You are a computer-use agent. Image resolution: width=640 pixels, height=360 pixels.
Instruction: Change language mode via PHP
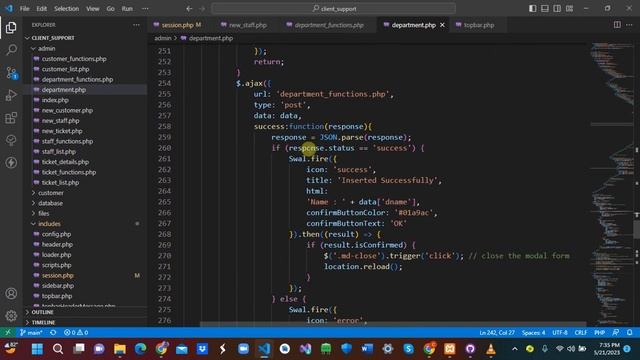pyautogui.click(x=599, y=333)
